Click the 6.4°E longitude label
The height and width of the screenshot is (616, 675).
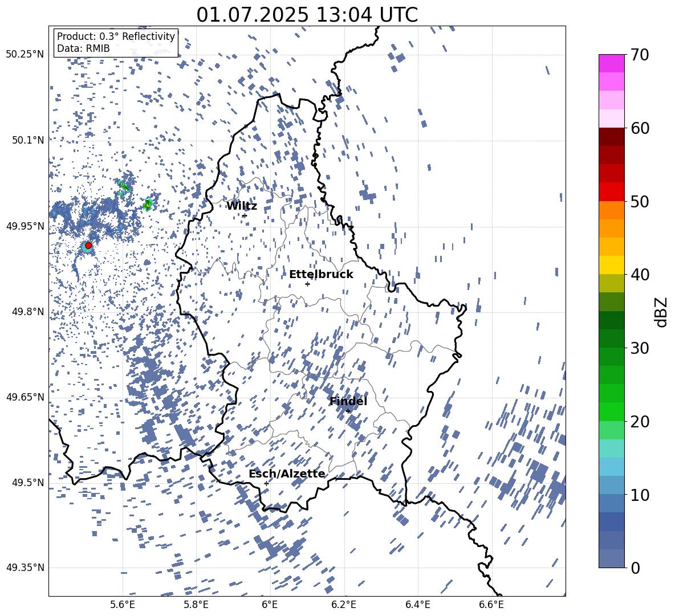click(x=417, y=605)
